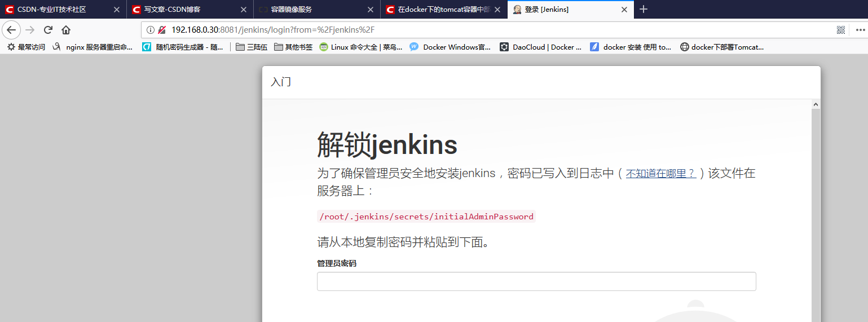Click the initialAdminPassword file path
This screenshot has height=322, width=868.
tap(426, 217)
